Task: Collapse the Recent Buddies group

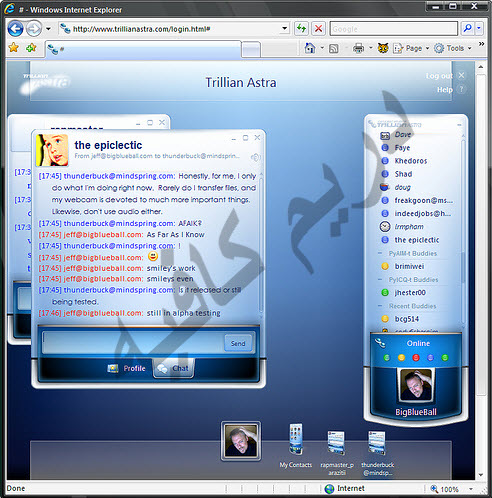Action: [x=380, y=306]
